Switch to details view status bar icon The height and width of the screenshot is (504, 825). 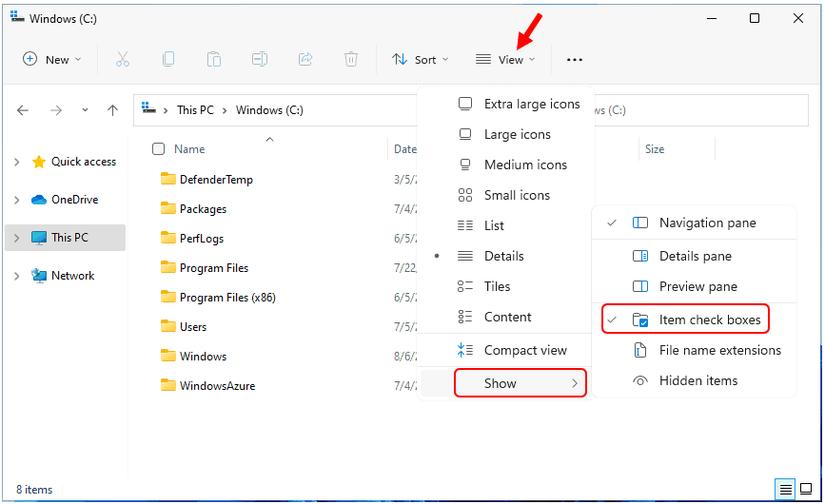[785, 490]
